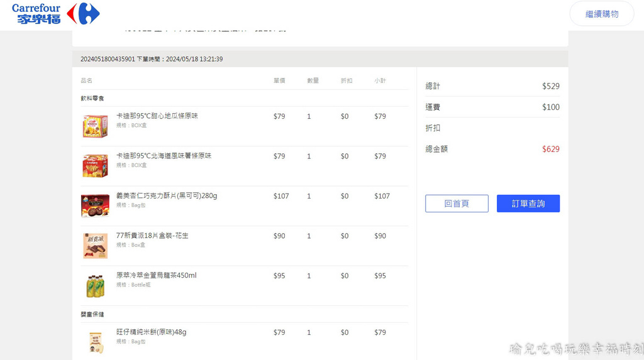Select product name 77新貴派18片盒裝-花生
This screenshot has height=360, width=644.
[152, 236]
